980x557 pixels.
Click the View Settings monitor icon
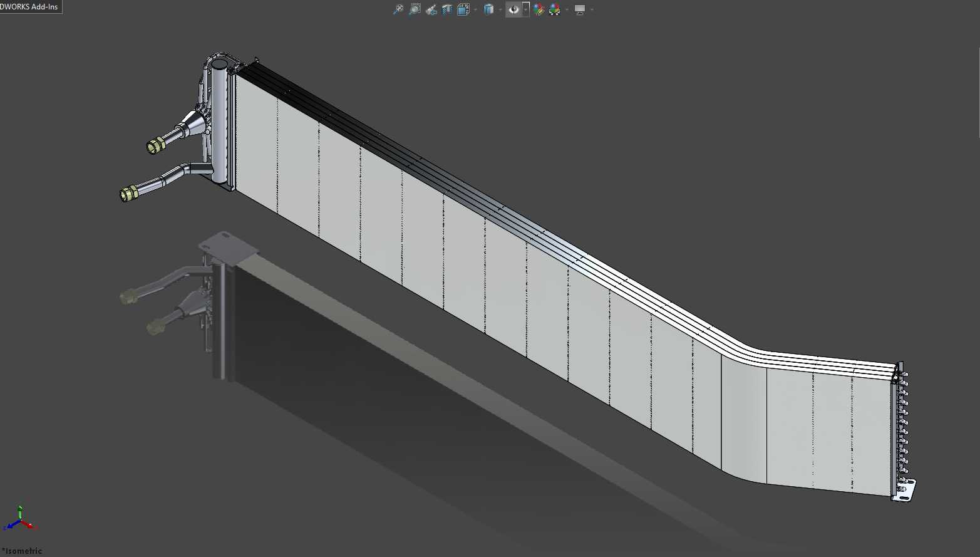click(x=580, y=9)
